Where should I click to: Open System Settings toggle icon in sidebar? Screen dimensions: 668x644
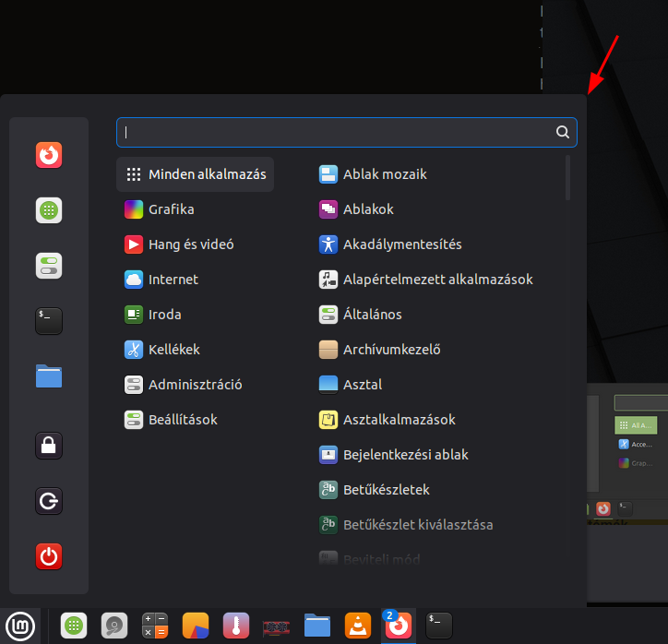[49, 266]
